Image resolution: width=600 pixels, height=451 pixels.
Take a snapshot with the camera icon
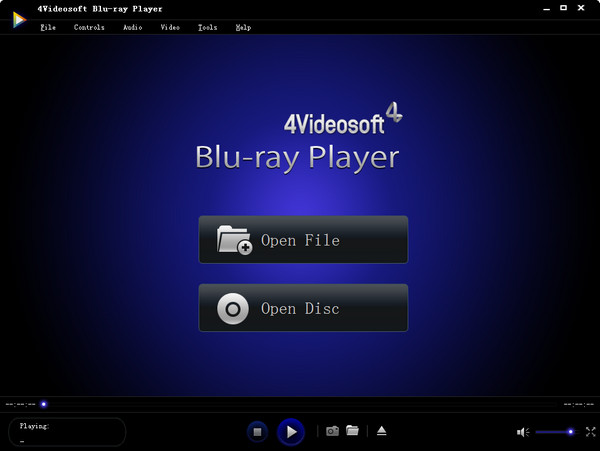tap(332, 431)
